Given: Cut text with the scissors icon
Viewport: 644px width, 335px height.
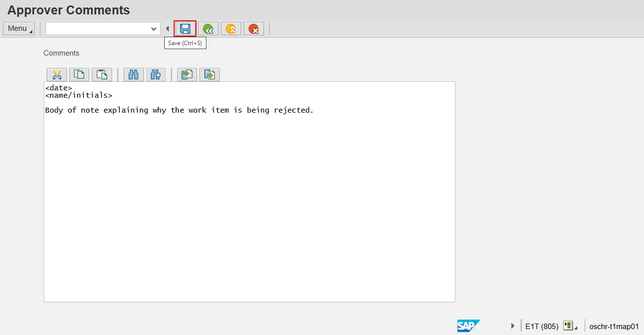Looking at the screenshot, I should (x=57, y=74).
